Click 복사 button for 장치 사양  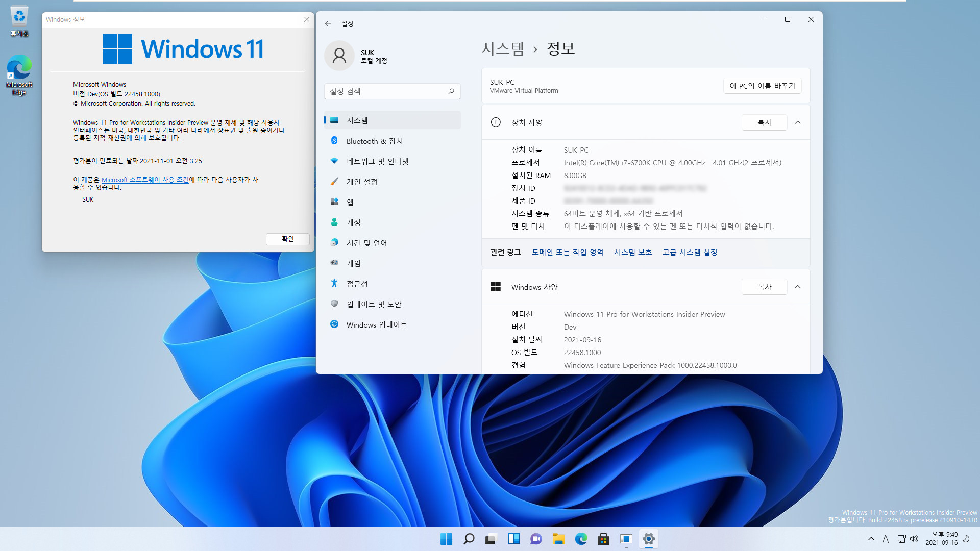pyautogui.click(x=764, y=122)
